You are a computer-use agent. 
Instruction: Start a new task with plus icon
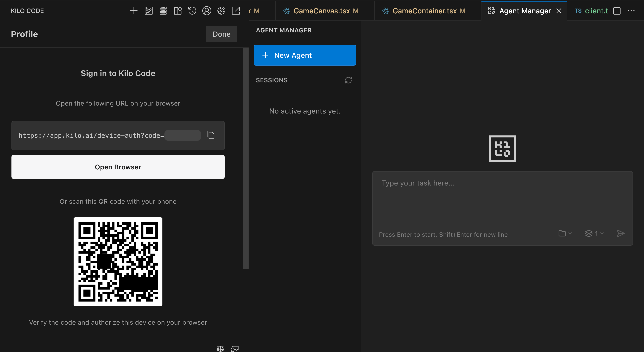[x=134, y=11]
